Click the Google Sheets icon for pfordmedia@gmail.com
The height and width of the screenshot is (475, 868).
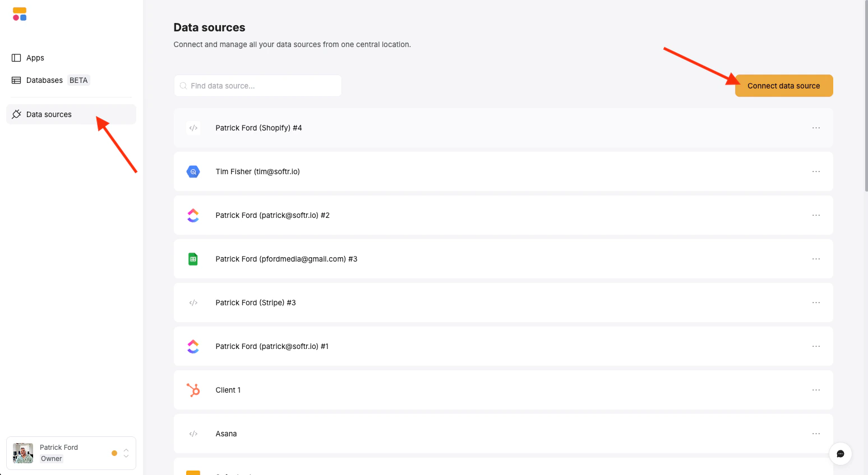[193, 259]
